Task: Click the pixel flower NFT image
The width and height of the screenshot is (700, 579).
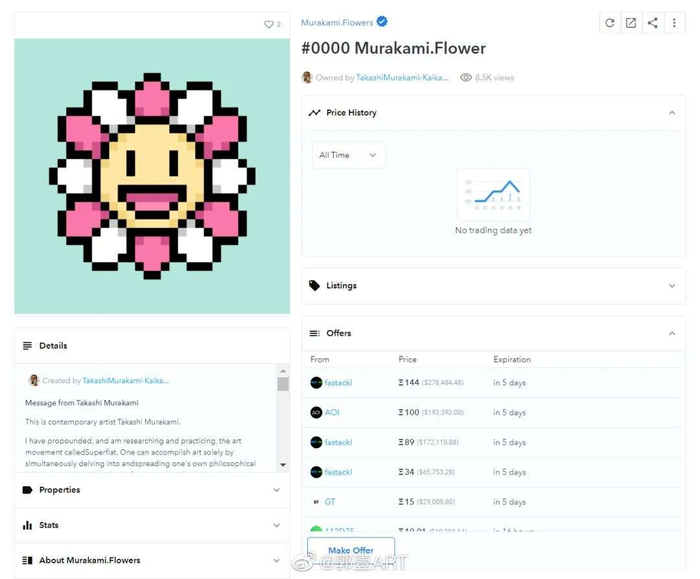Action: point(152,176)
